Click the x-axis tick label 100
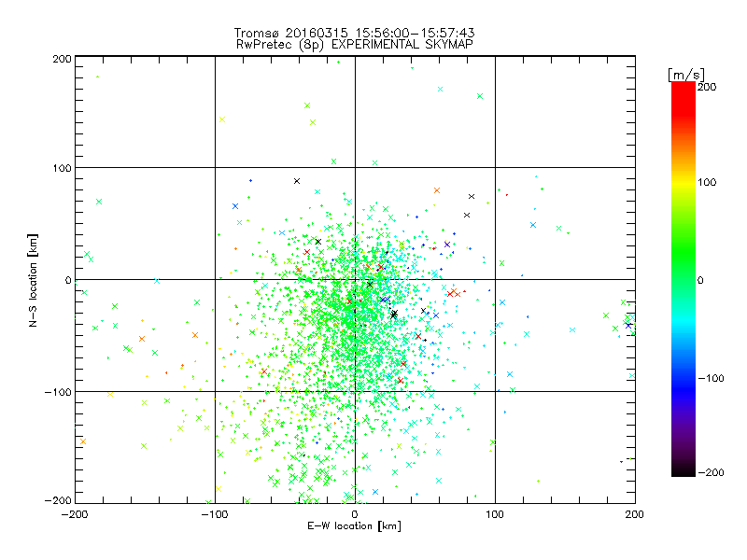The height and width of the screenshot is (560, 747). [x=495, y=514]
